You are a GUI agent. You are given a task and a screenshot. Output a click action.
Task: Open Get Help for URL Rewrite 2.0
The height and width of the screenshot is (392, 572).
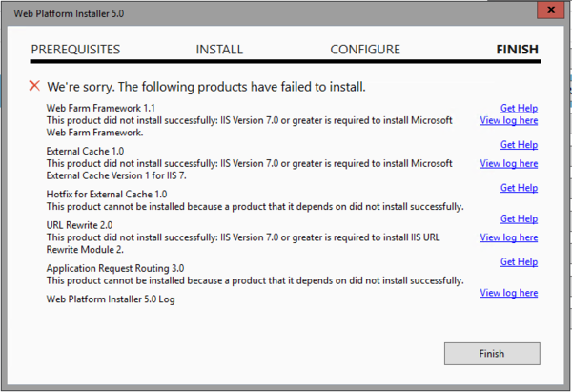519,218
